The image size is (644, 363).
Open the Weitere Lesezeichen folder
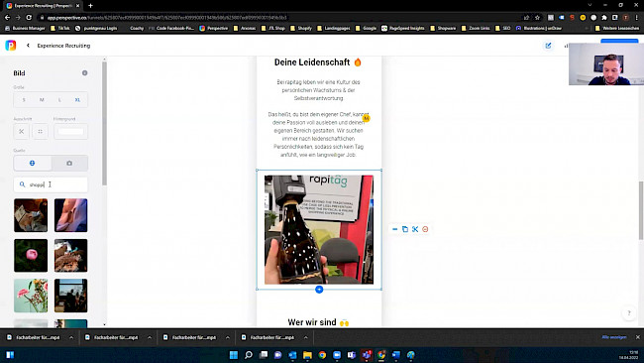pyautogui.click(x=617, y=28)
